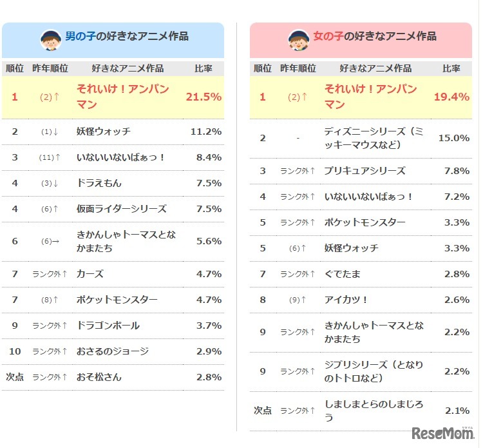Click the boy avatar icon in blue header
Viewport: 483px width, 448px height.
tap(51, 40)
